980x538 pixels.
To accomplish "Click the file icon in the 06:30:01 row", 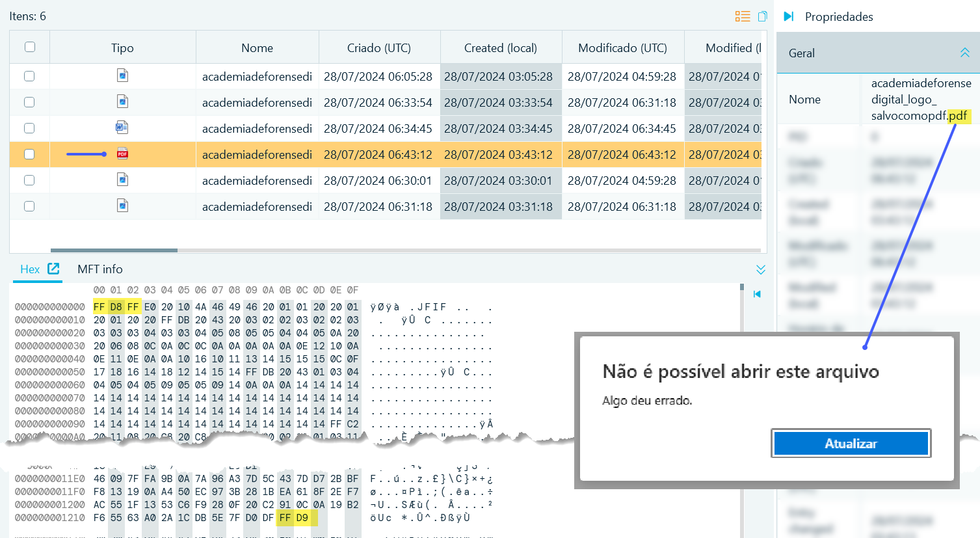I will point(122,180).
